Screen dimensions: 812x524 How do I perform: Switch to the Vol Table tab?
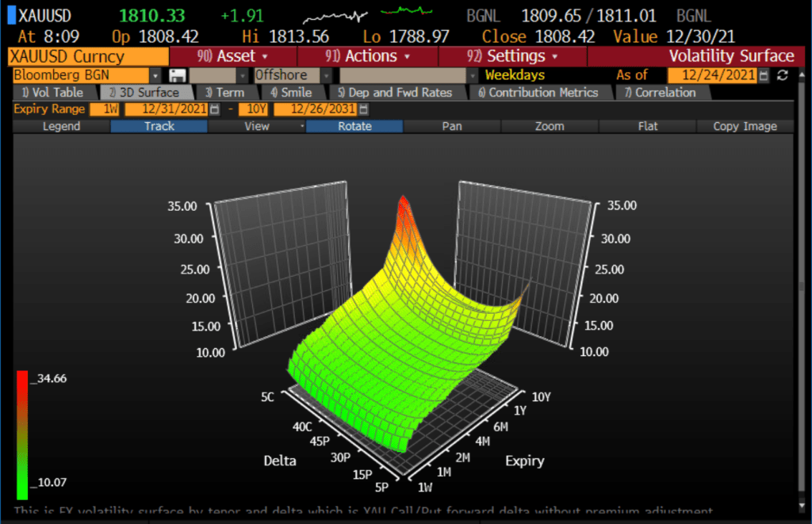coord(52,93)
